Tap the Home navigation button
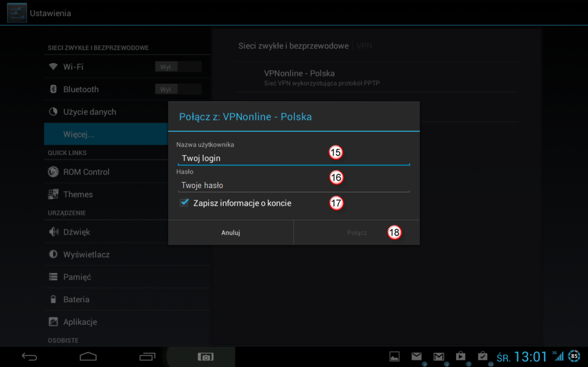 88,357
